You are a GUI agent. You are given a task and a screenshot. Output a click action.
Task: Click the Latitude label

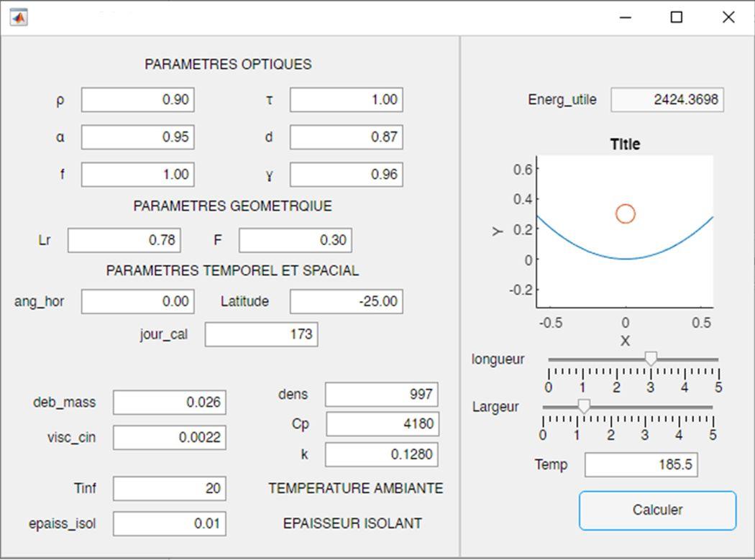coord(244,301)
